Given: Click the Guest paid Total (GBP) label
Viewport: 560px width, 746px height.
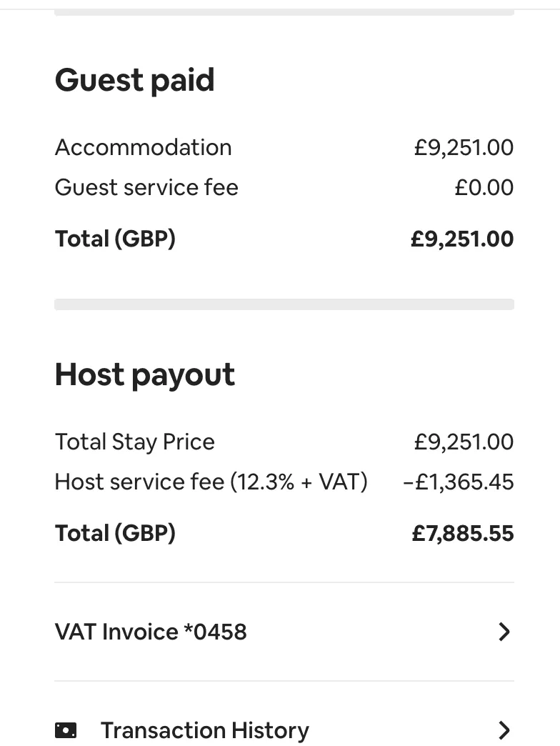Looking at the screenshot, I should [x=115, y=239].
